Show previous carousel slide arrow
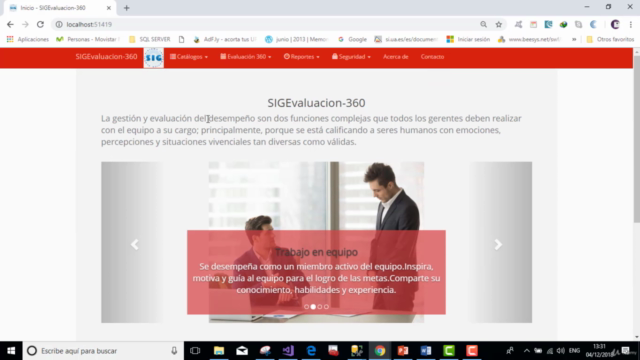640x360 pixels. [134, 244]
